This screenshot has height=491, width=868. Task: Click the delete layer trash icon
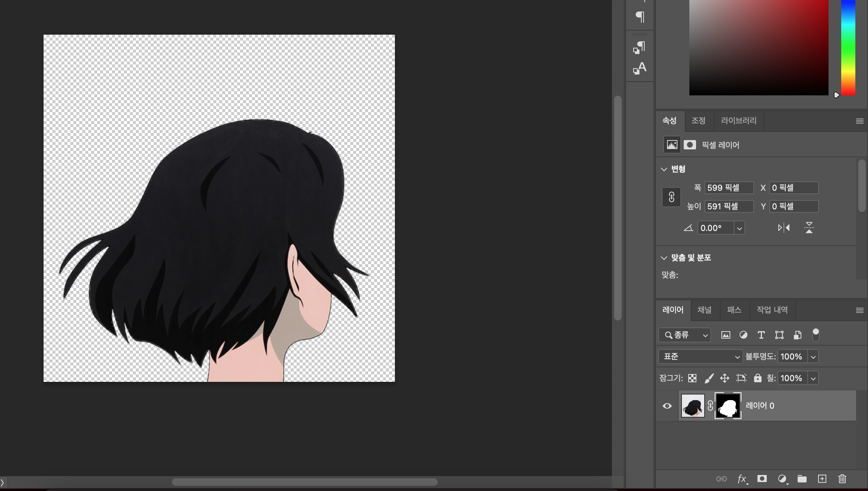point(842,479)
